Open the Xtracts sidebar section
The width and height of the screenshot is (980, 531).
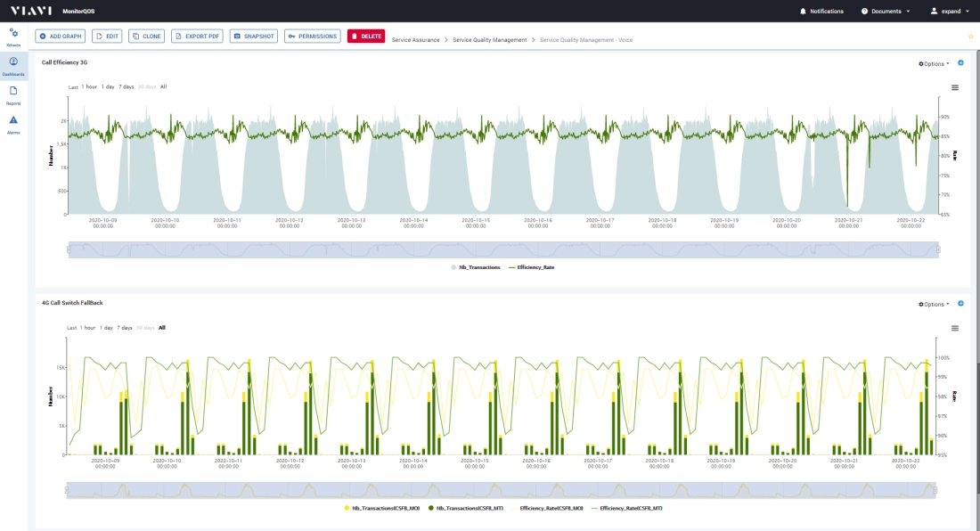pos(13,36)
